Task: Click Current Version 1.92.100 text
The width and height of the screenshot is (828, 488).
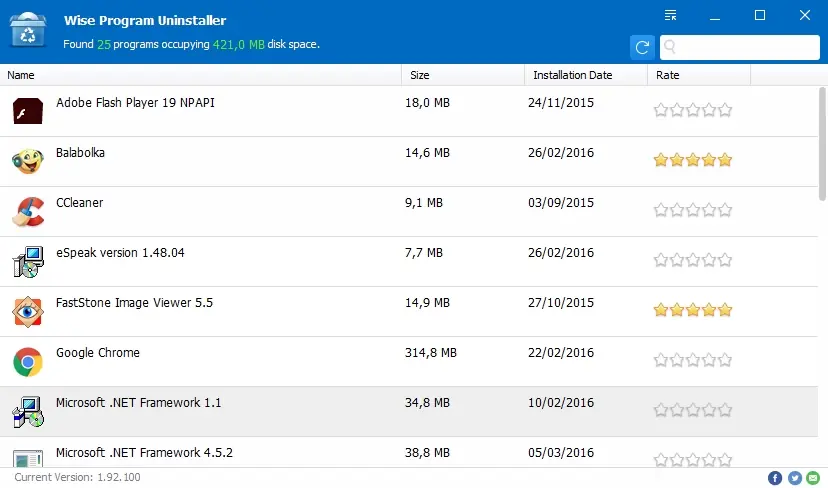Action: pos(78,477)
